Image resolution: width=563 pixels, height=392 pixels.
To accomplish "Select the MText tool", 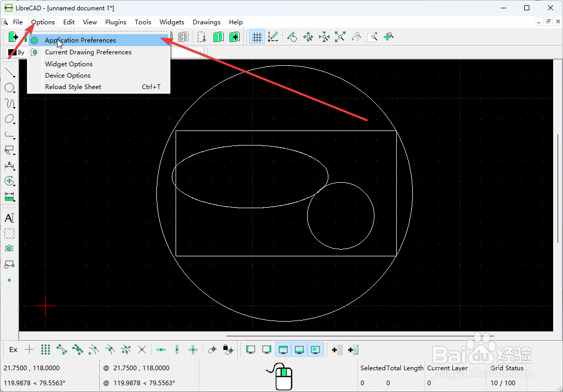I will [9, 218].
